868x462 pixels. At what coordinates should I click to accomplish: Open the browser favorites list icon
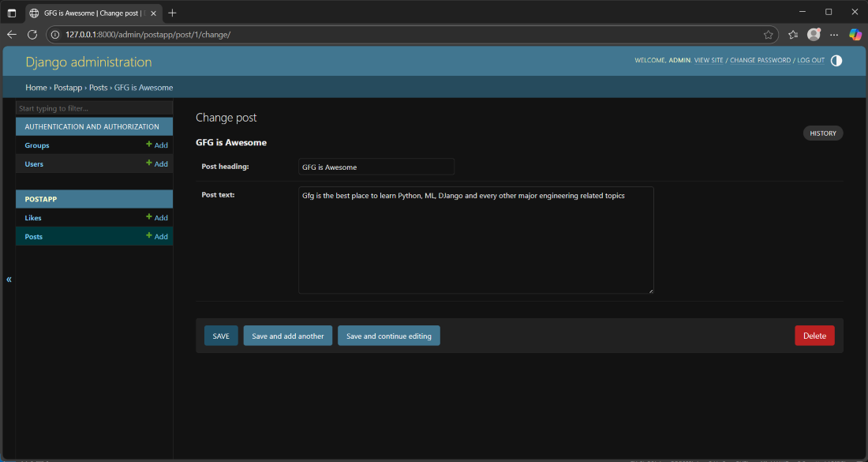click(x=793, y=35)
